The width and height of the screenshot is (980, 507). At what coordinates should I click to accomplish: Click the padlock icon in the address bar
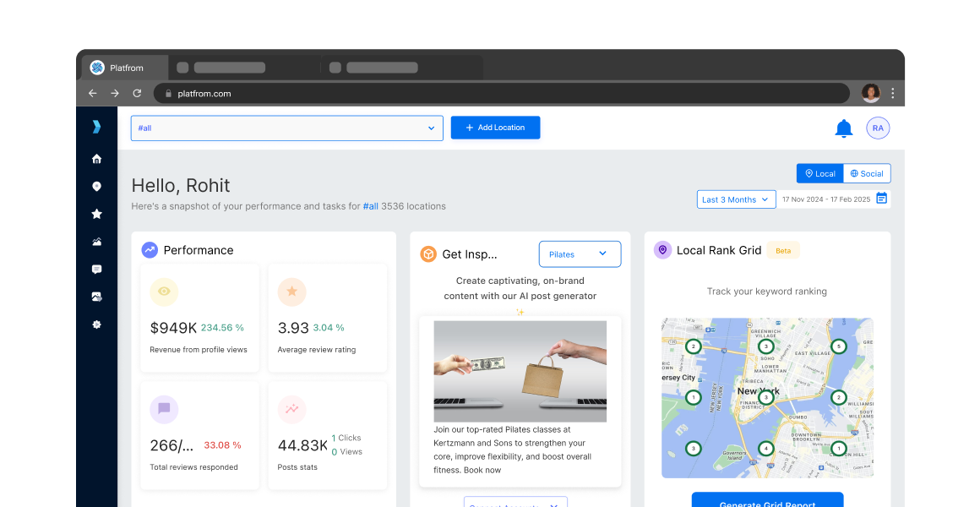[168, 93]
